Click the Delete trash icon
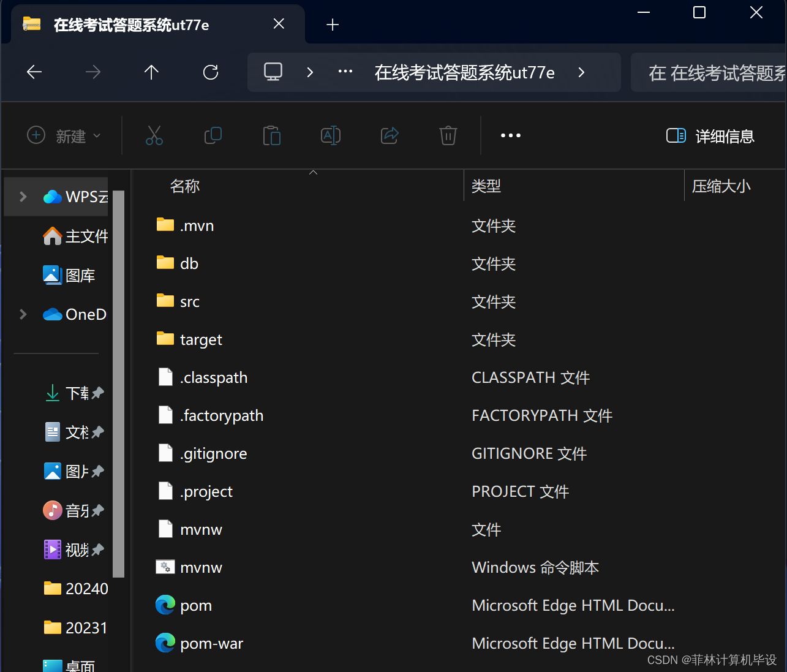The width and height of the screenshot is (787, 672). [x=448, y=135]
